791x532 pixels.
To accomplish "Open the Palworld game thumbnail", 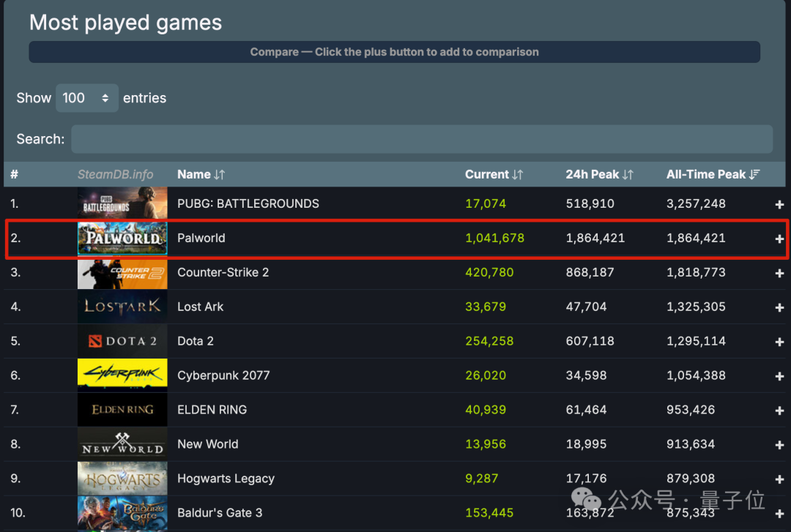I will (x=122, y=238).
